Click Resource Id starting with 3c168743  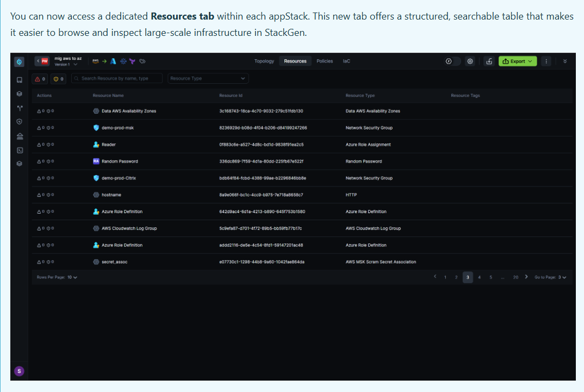pyautogui.click(x=261, y=111)
